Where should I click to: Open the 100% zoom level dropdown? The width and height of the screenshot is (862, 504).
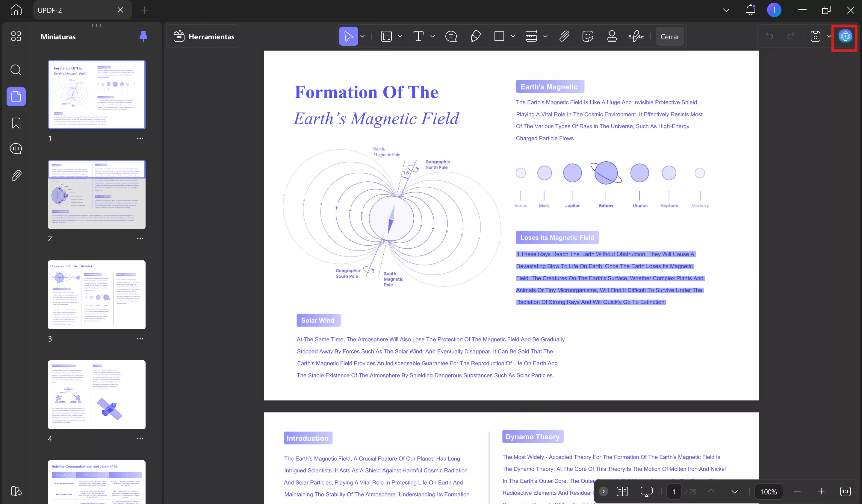tap(769, 492)
